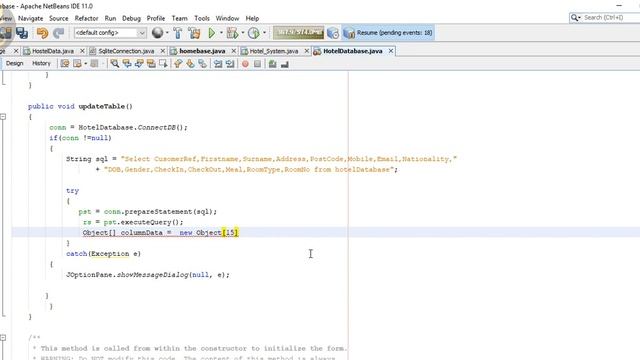
Task: Switch to Design view
Action: point(15,64)
